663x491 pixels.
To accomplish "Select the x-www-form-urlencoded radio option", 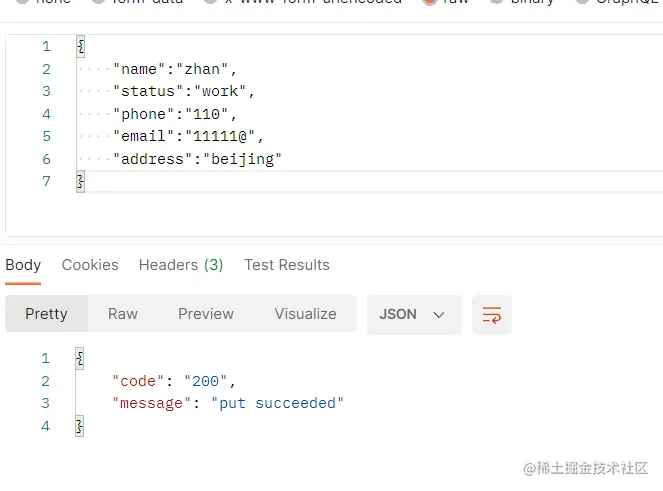I will pyautogui.click(x=210, y=2).
